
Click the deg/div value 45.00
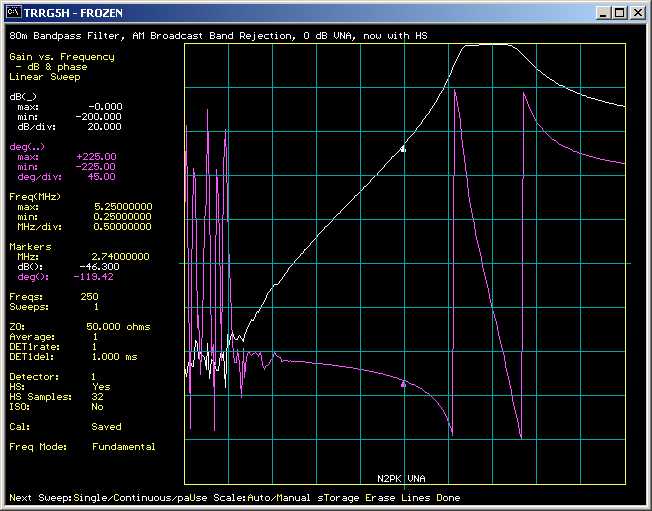(x=100, y=177)
